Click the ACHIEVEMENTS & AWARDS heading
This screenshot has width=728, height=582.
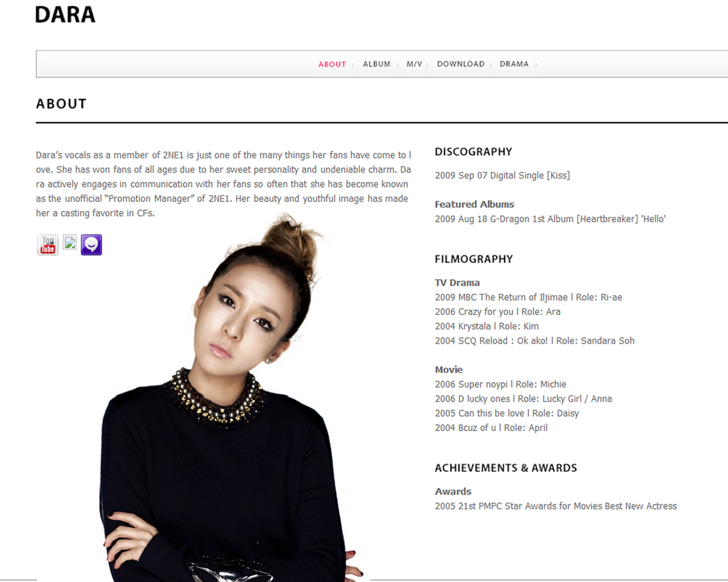(506, 468)
